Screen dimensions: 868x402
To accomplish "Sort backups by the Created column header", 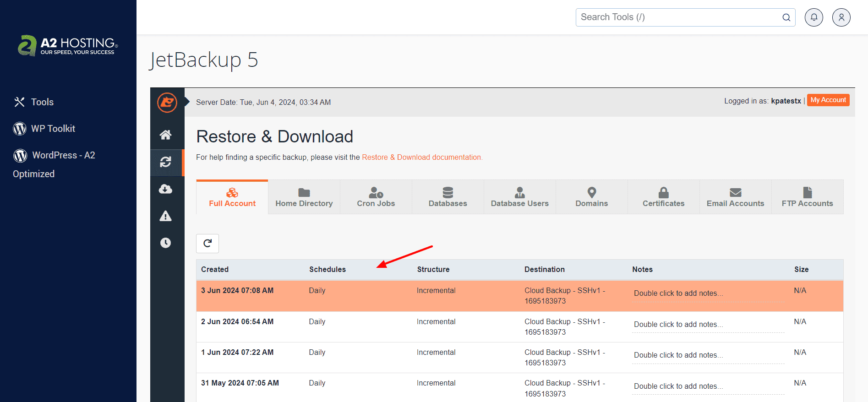I will pos(215,269).
